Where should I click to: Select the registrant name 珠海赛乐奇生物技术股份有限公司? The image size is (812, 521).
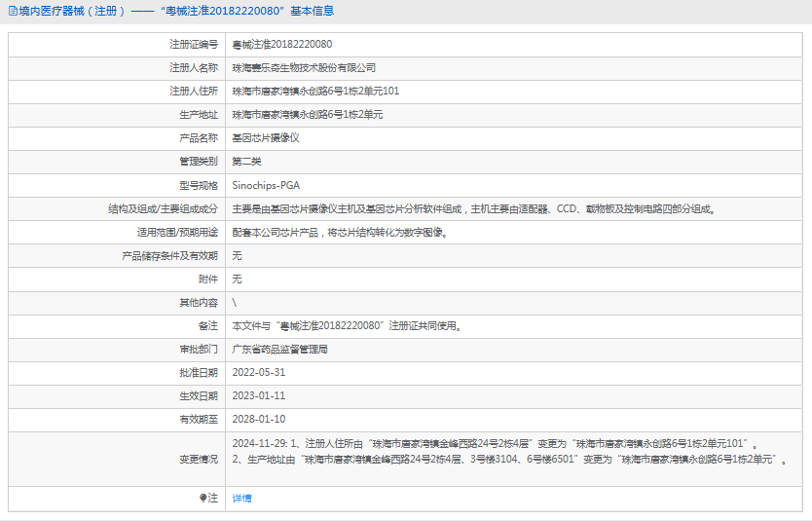click(304, 68)
